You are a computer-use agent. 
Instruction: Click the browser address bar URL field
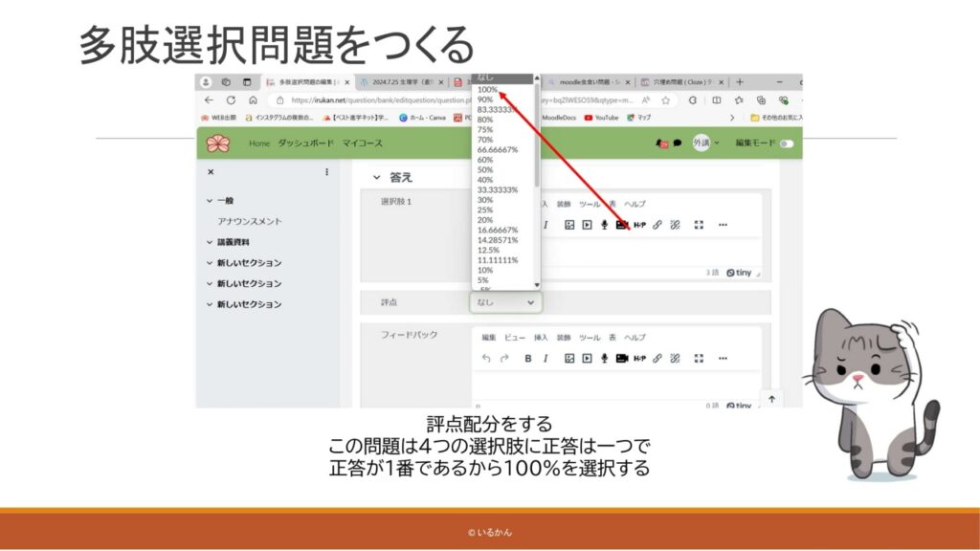click(x=383, y=99)
